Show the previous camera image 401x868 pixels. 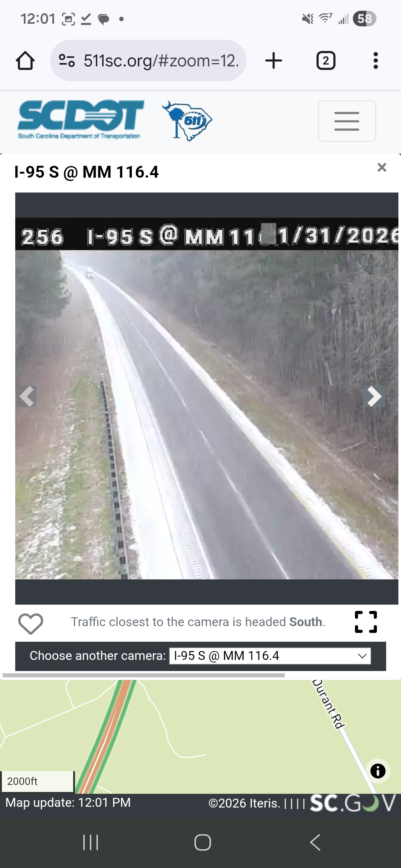pos(26,396)
